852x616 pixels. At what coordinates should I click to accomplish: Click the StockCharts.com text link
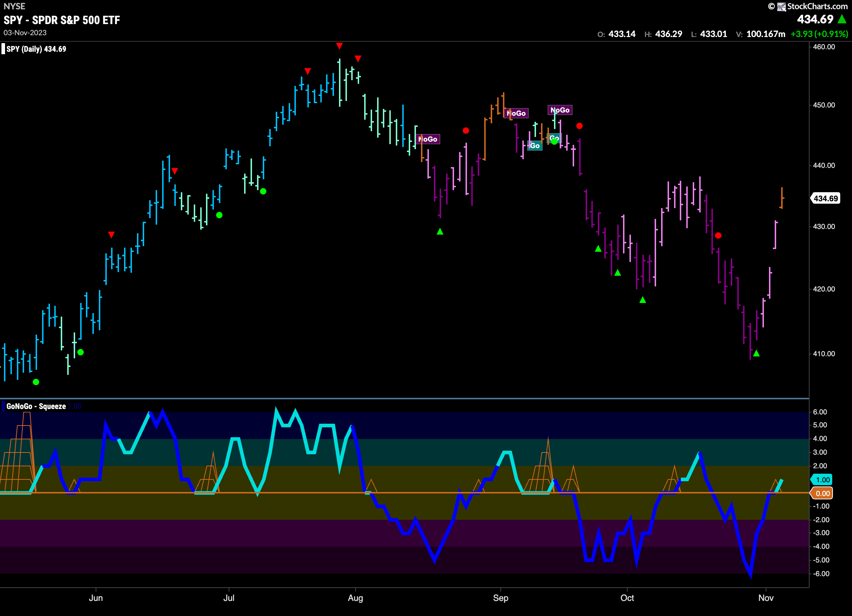click(x=817, y=6)
